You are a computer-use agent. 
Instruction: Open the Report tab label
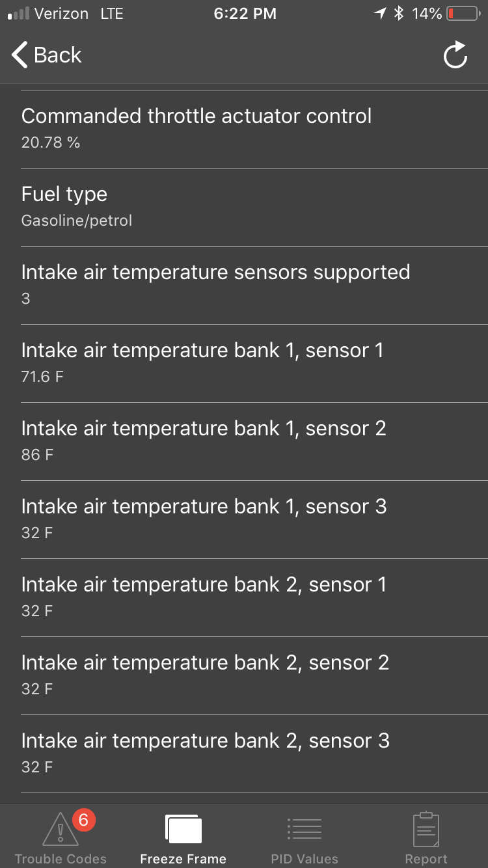coord(426,859)
